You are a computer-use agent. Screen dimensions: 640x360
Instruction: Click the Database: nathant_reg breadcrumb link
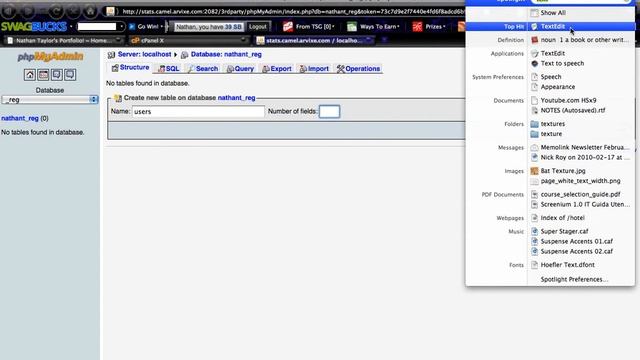(x=226, y=54)
